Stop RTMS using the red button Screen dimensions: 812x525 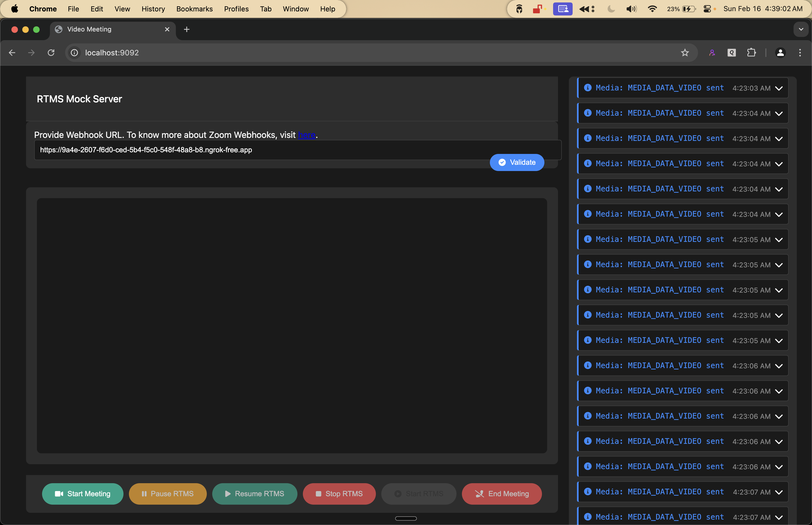pos(339,493)
